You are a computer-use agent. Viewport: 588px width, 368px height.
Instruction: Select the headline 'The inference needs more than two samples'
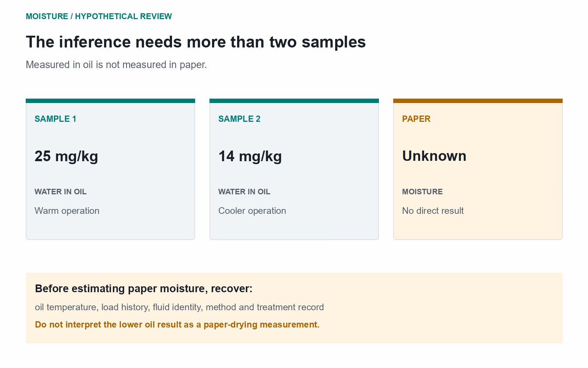coord(196,42)
